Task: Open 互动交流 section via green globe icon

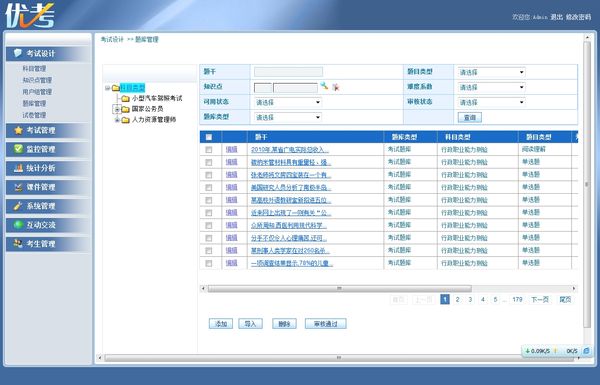Action: pos(18,225)
